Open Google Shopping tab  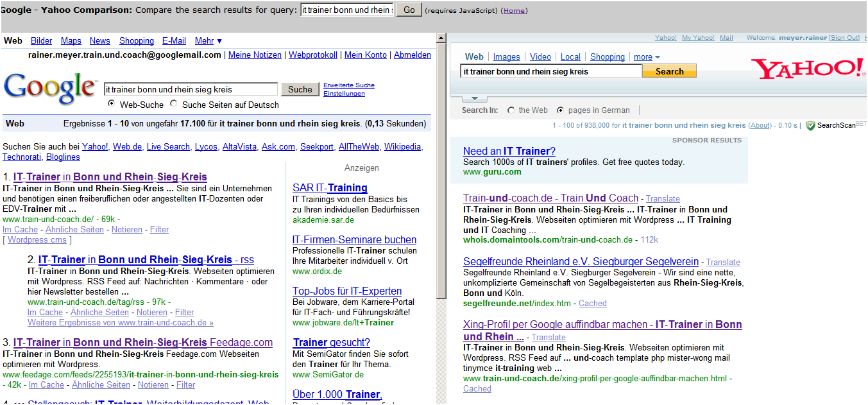click(137, 41)
